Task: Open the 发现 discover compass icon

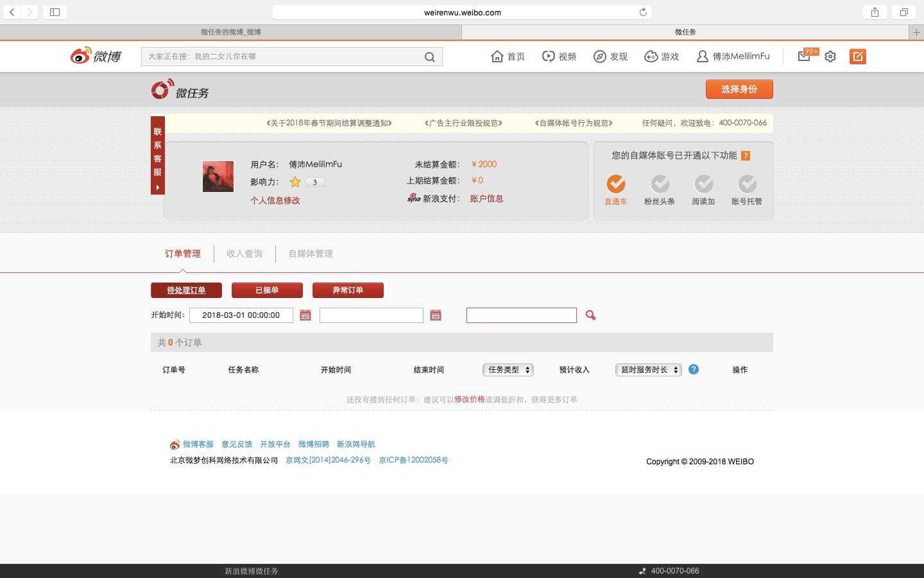Action: click(x=599, y=57)
